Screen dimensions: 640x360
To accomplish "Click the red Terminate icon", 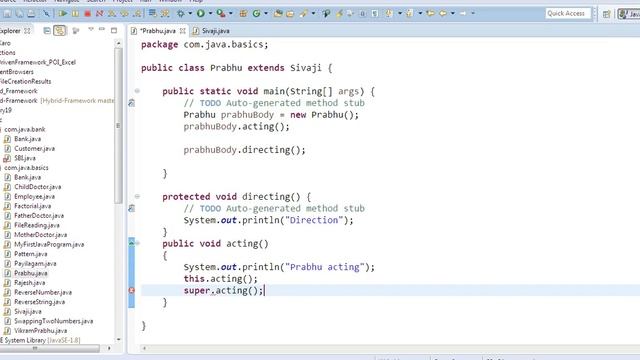I will tap(87, 14).
